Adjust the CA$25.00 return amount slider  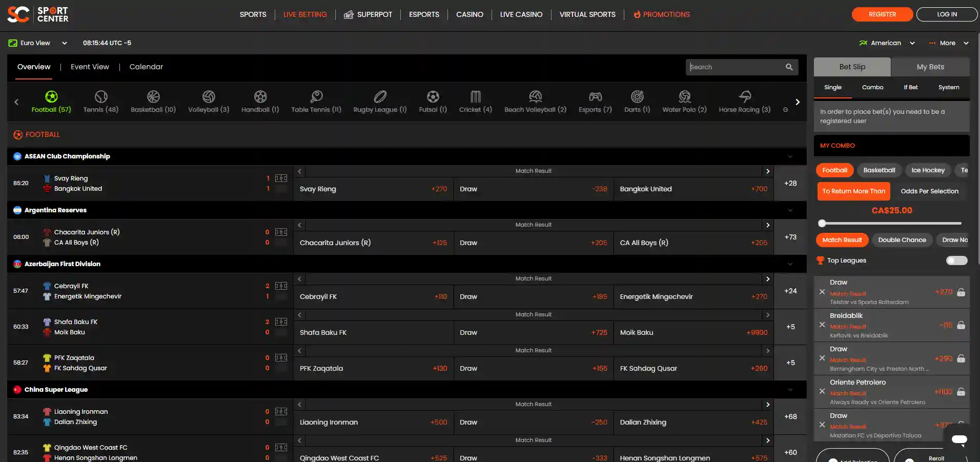822,223
